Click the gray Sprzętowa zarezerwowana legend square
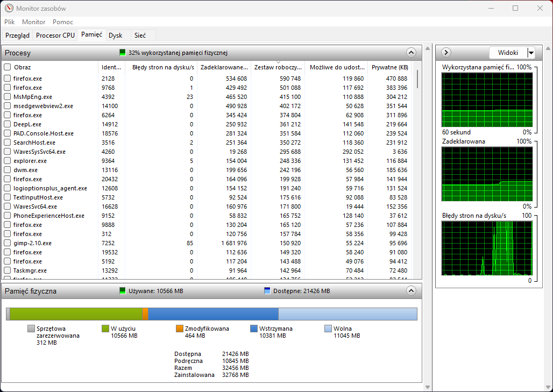The height and width of the screenshot is (392, 553). (x=31, y=329)
